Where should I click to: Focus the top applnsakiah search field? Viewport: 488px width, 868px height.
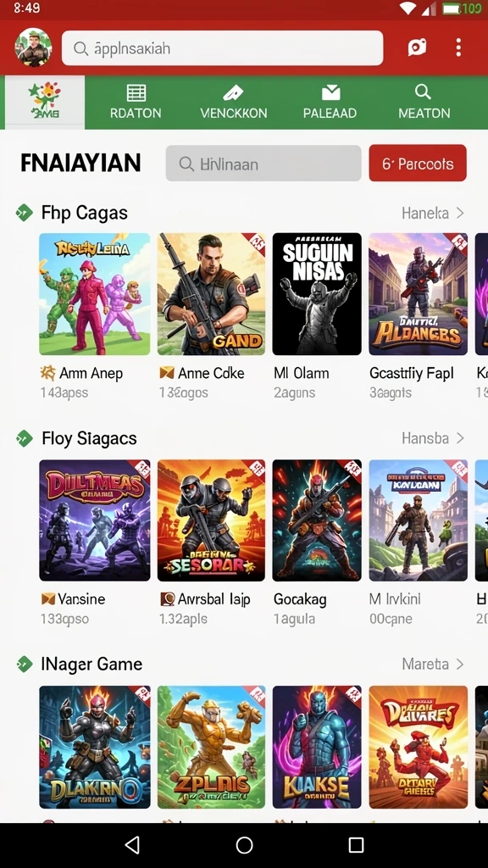223,48
